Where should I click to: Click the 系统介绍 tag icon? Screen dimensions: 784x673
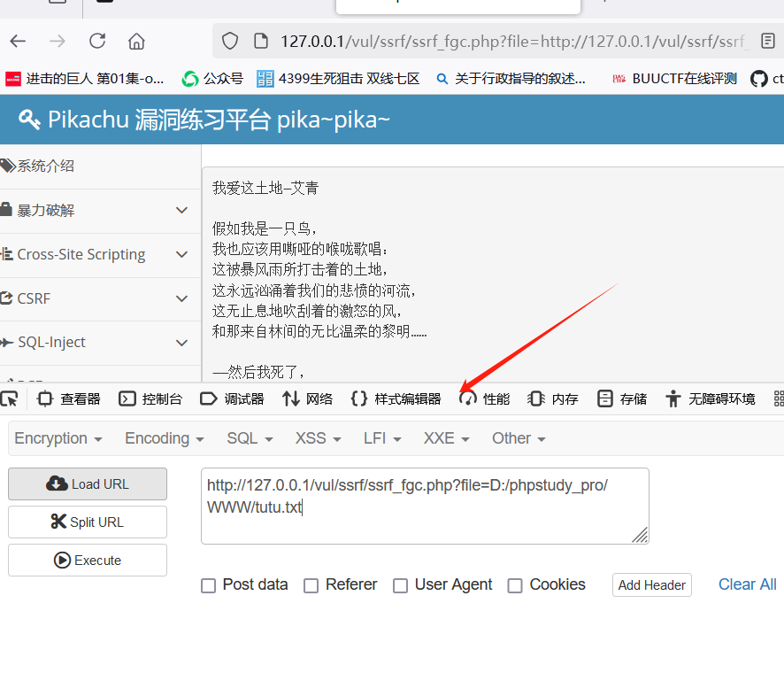[x=7, y=166]
